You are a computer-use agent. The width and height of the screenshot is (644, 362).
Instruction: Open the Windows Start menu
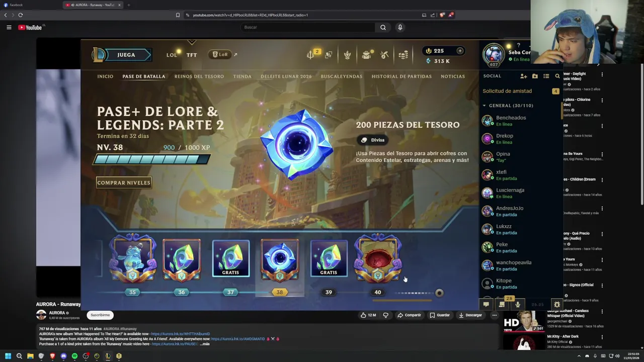tap(8, 356)
